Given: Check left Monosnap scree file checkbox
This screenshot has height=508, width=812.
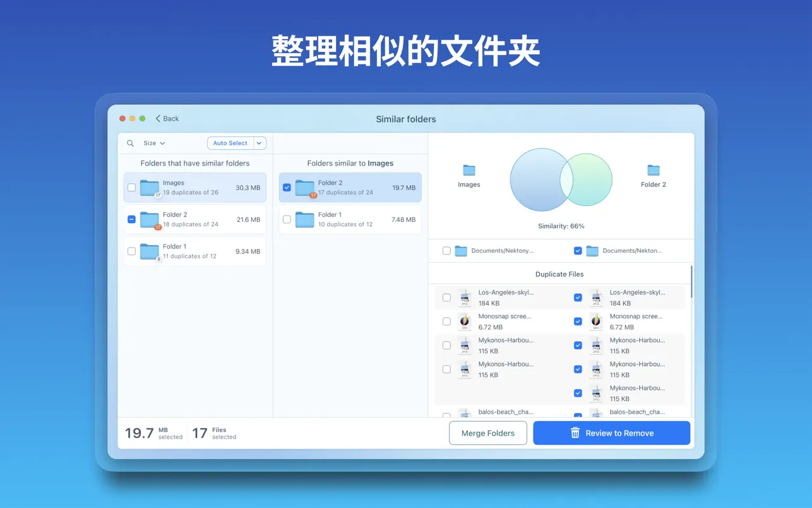Looking at the screenshot, I should click(446, 322).
